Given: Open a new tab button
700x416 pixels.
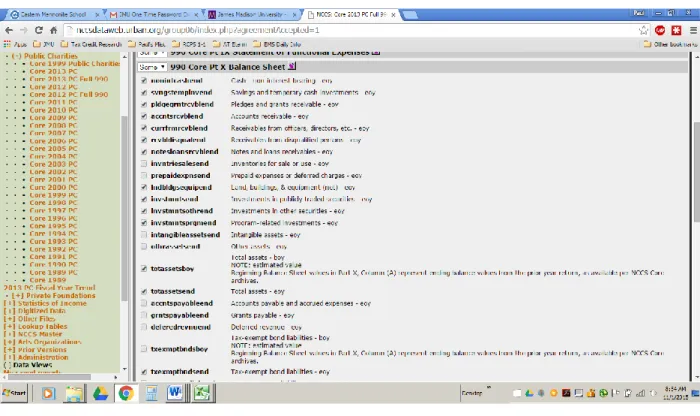Looking at the screenshot, I should click(x=410, y=15).
